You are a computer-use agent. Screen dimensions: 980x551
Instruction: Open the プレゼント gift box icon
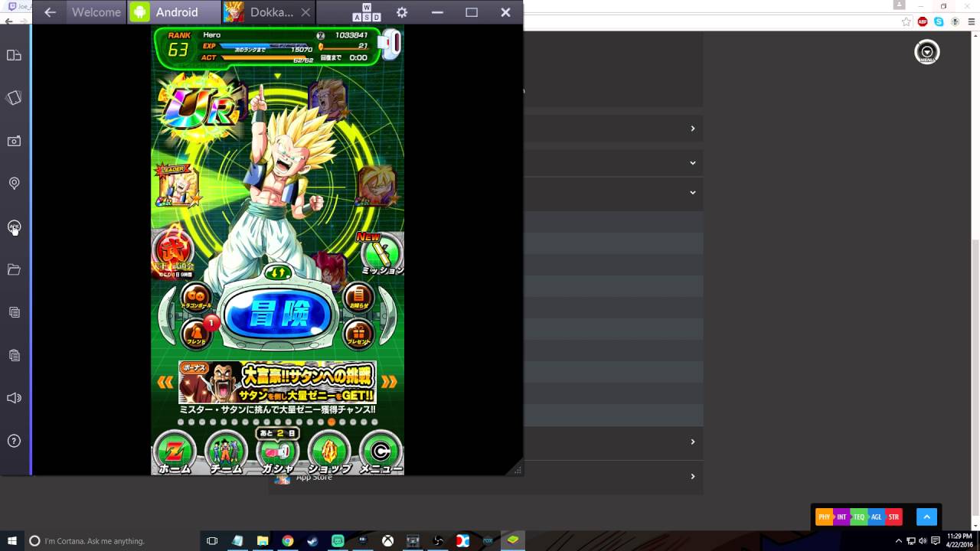(x=358, y=334)
